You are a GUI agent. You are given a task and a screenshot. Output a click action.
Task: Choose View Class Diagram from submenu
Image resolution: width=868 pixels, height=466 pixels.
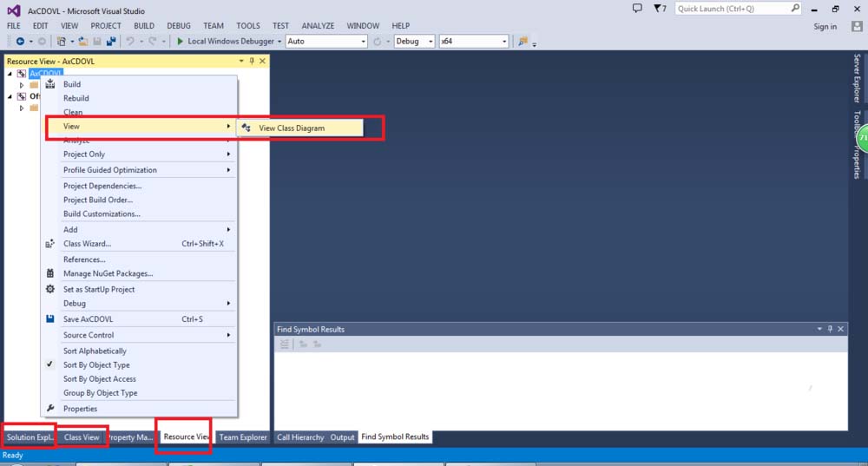pyautogui.click(x=292, y=128)
